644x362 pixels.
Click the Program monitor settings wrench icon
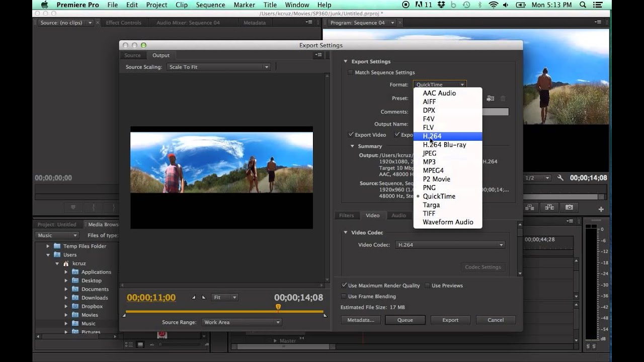(x=561, y=178)
